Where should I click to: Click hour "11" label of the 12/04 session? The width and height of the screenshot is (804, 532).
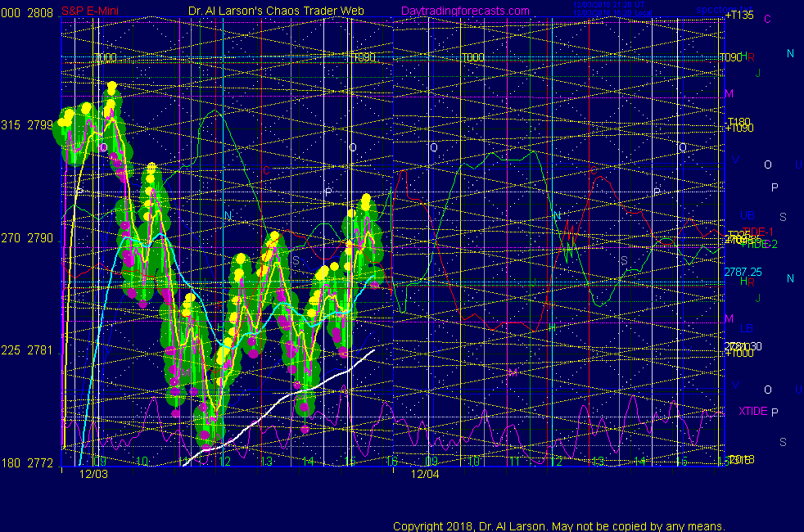(514, 462)
